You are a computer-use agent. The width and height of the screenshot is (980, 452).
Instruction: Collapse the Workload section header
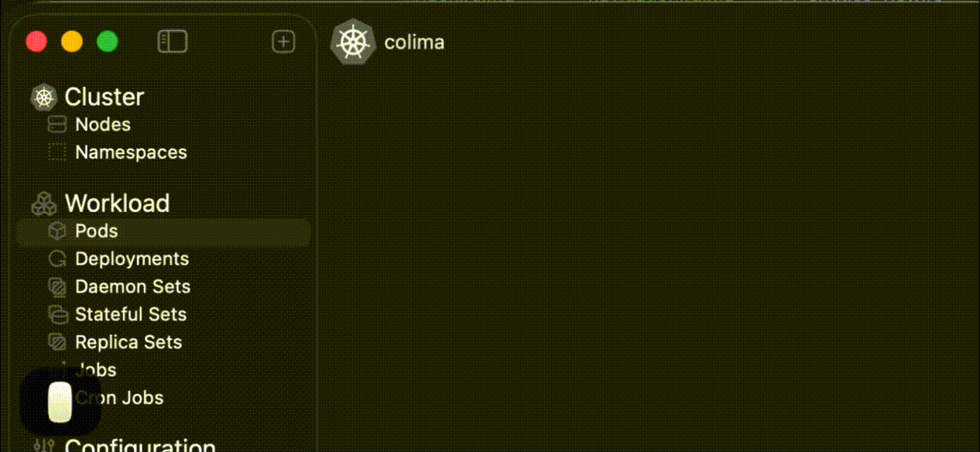point(117,203)
